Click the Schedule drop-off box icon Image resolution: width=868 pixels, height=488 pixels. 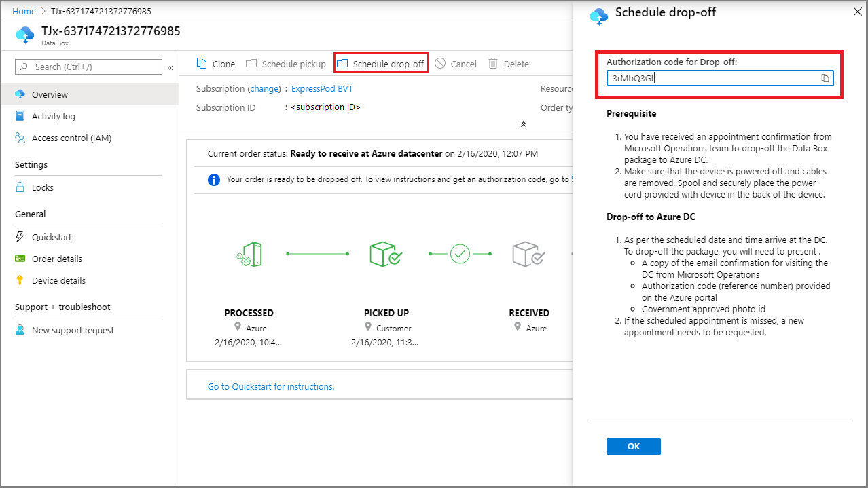342,63
